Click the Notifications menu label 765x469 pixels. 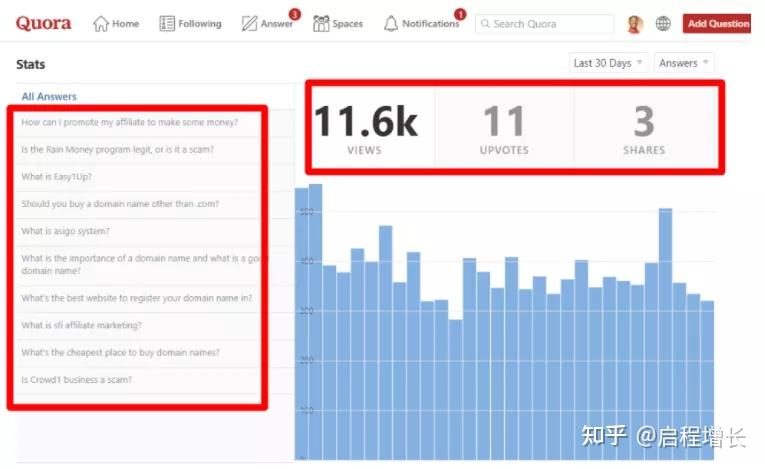(x=430, y=23)
